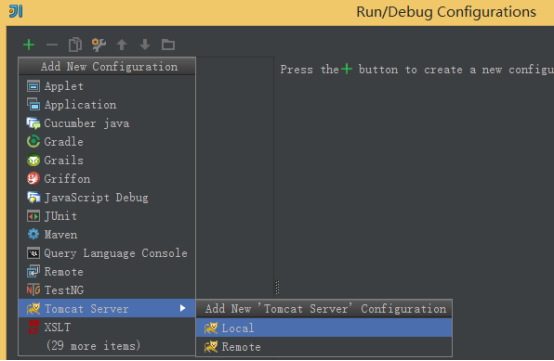Image resolution: width=554 pixels, height=361 pixels.
Task: Click the Copy Configuration toolbar icon
Action: [75, 45]
